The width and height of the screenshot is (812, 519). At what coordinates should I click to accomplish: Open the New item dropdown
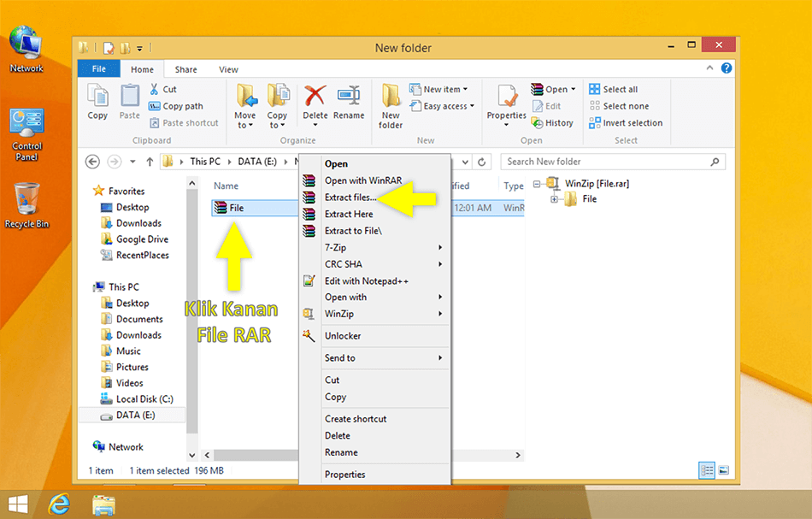tap(440, 88)
